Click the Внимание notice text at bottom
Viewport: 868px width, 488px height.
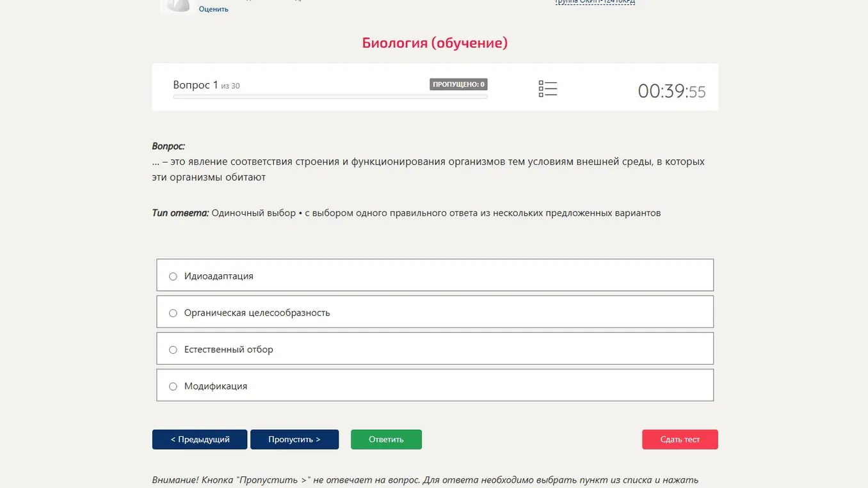(x=425, y=480)
